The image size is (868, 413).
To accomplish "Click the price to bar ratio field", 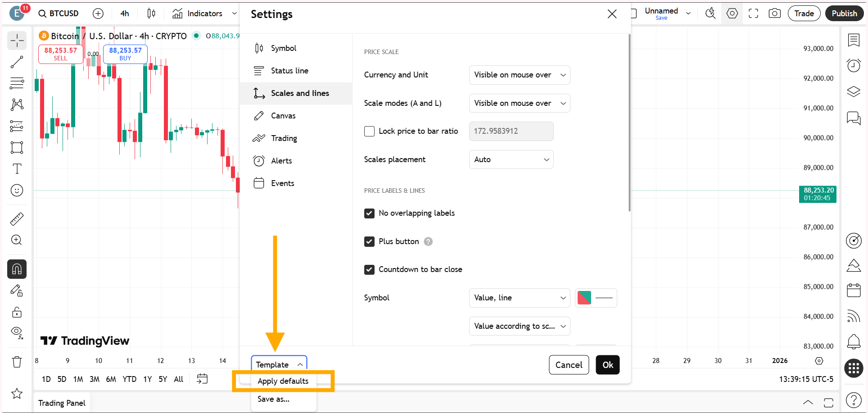I will (511, 131).
